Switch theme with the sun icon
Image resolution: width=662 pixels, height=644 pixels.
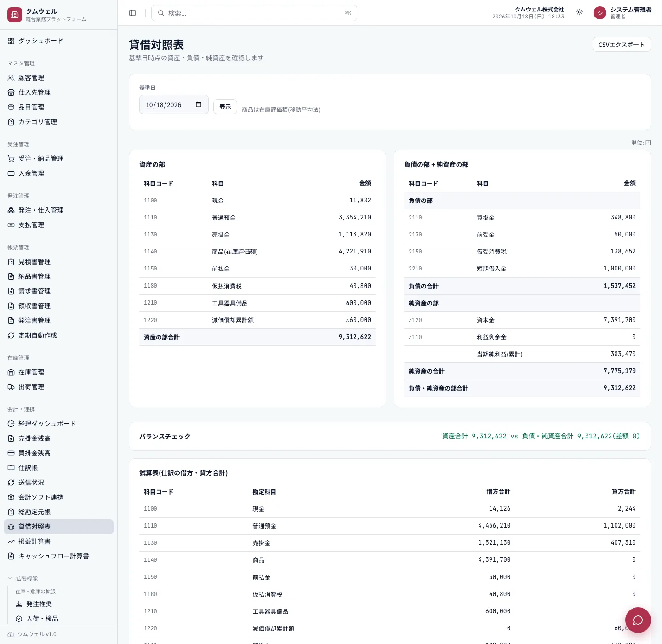pyautogui.click(x=580, y=12)
